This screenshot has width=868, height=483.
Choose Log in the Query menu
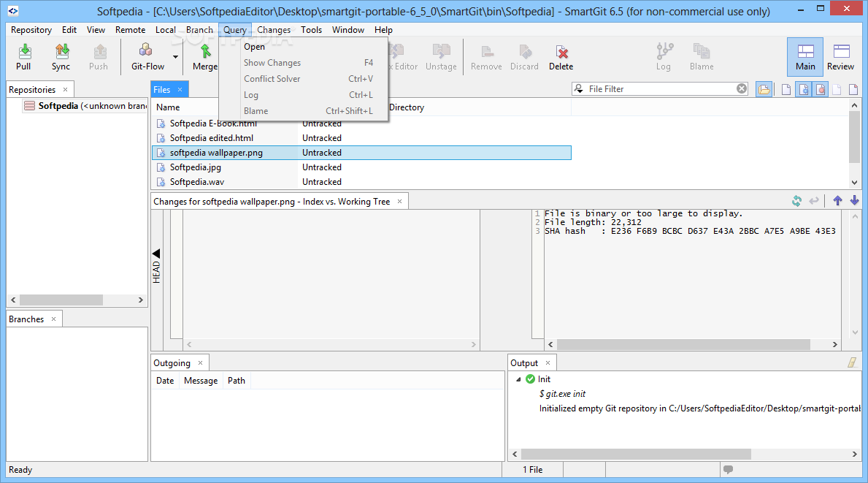pyautogui.click(x=304, y=95)
